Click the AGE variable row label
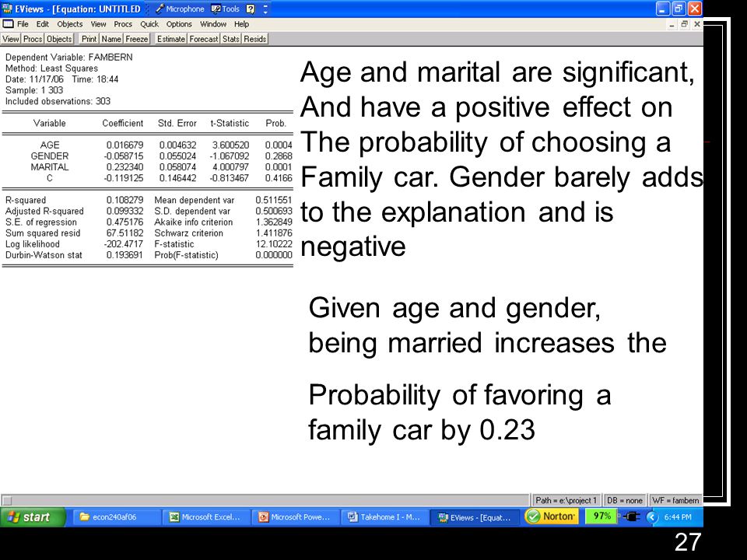The image size is (747, 560). point(50,145)
